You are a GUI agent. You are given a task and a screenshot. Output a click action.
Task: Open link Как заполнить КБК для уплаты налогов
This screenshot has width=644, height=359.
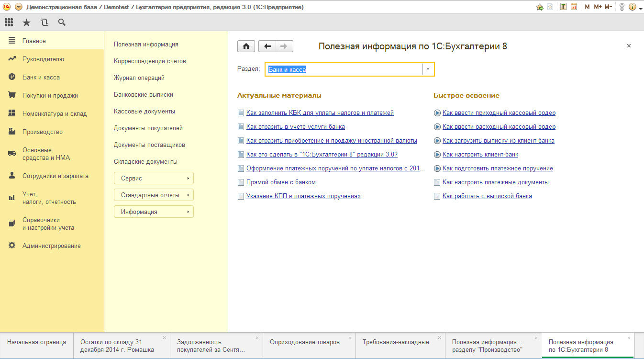tap(320, 113)
